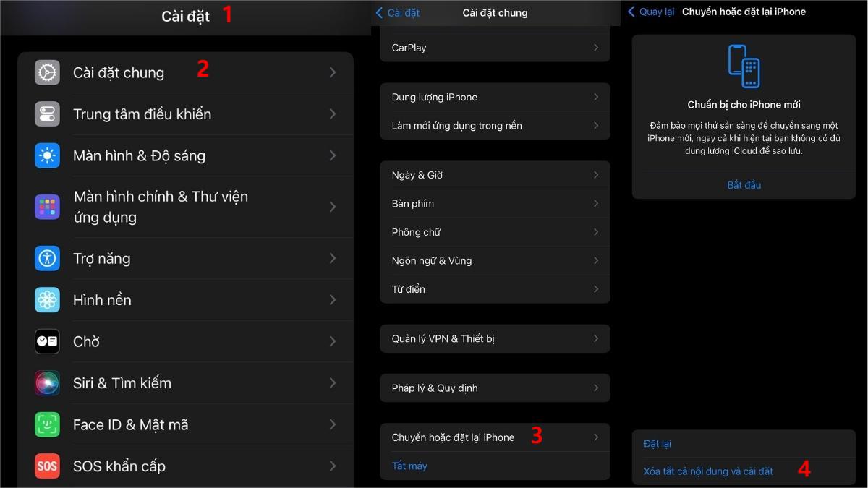Tap the Bắt đầu button

tap(744, 185)
